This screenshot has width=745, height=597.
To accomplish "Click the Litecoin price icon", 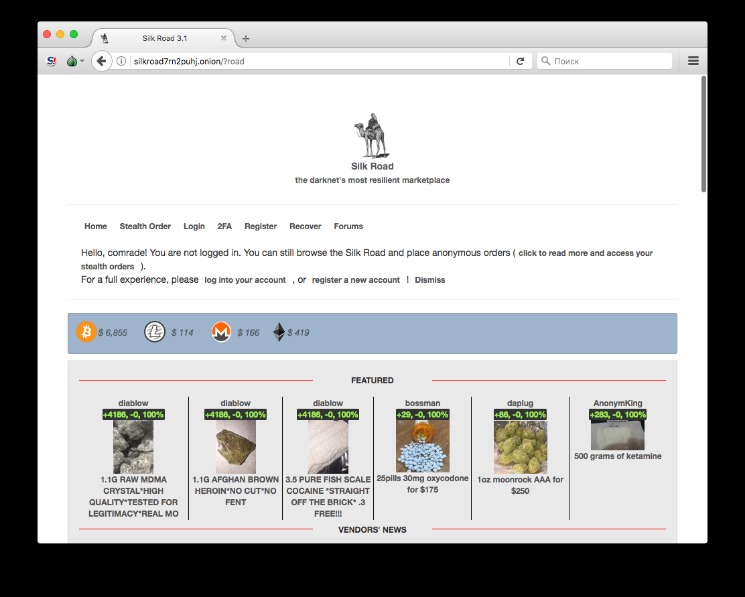I will point(154,332).
